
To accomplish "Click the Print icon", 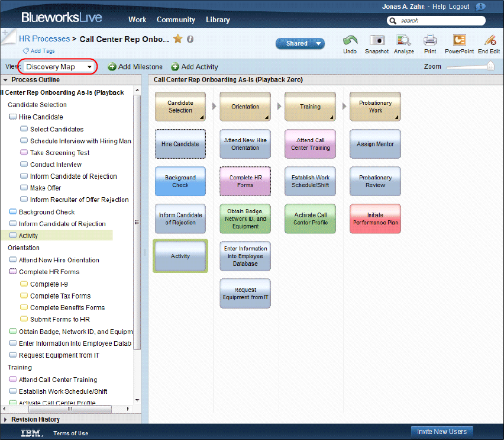I will click(x=430, y=40).
